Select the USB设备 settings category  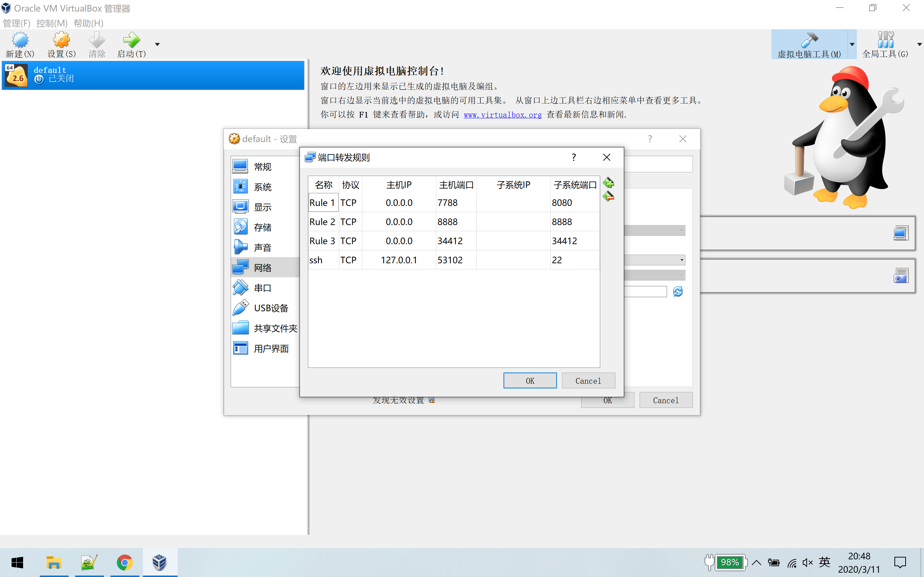coord(270,308)
